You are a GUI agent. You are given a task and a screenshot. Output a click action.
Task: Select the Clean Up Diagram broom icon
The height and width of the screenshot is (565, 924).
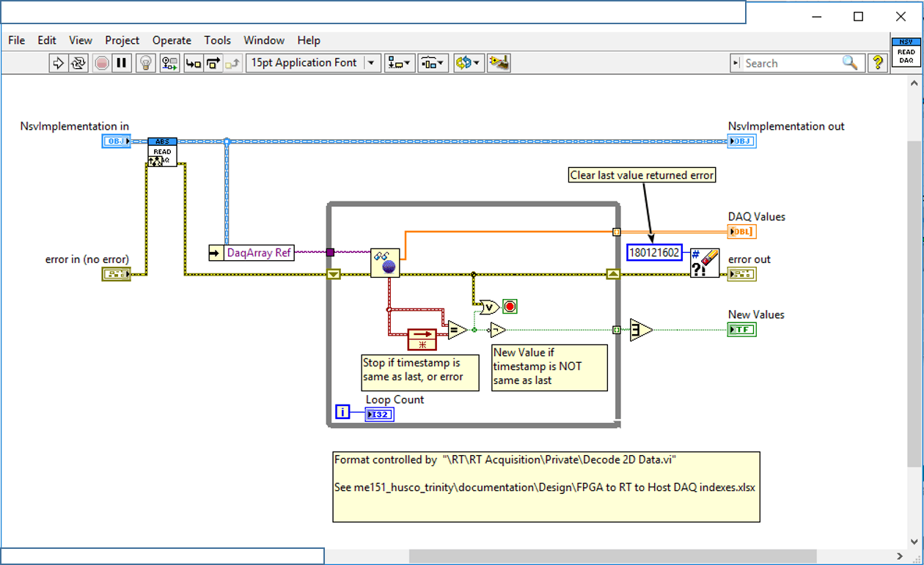[499, 62]
